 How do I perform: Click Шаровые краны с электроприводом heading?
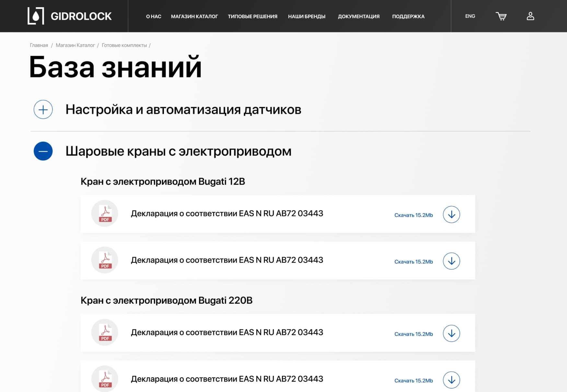point(179,151)
